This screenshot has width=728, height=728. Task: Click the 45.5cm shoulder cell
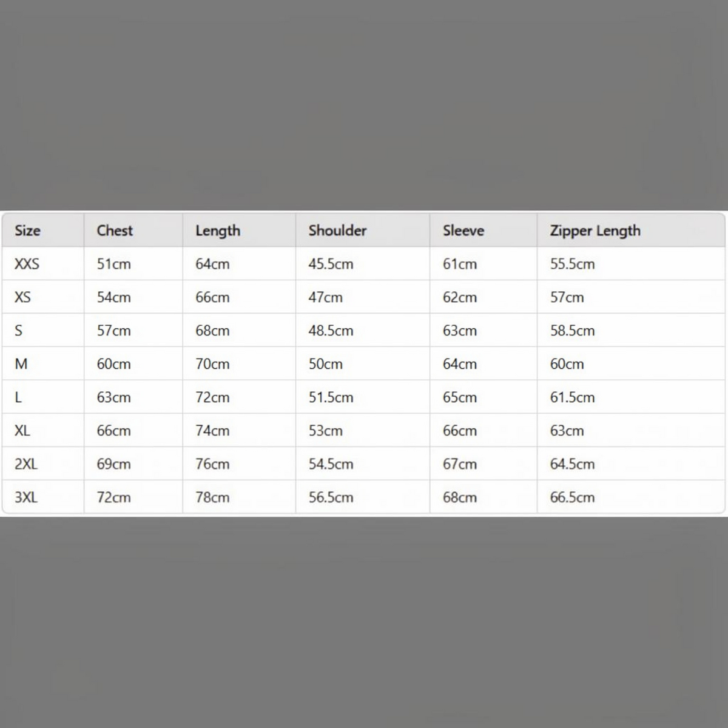click(331, 264)
